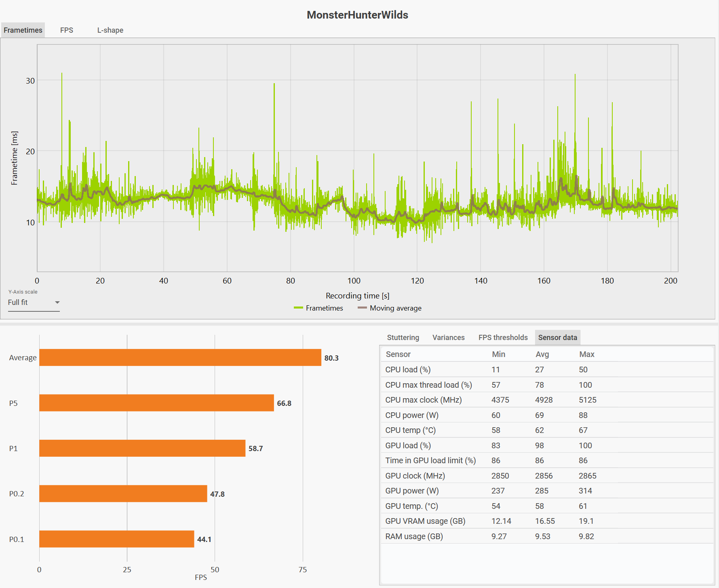The image size is (719, 588).
Task: Select the GPU power (W) row
Action: pyautogui.click(x=547, y=491)
